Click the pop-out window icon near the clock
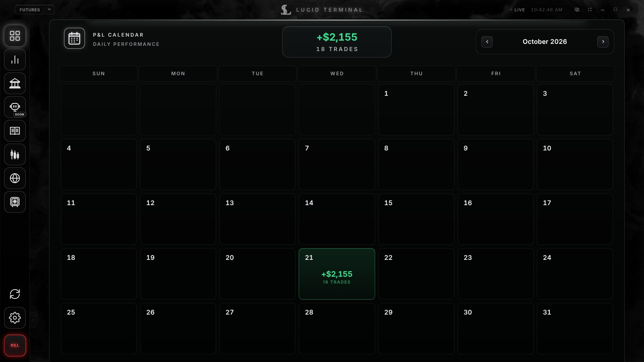644x362 pixels. tap(577, 10)
